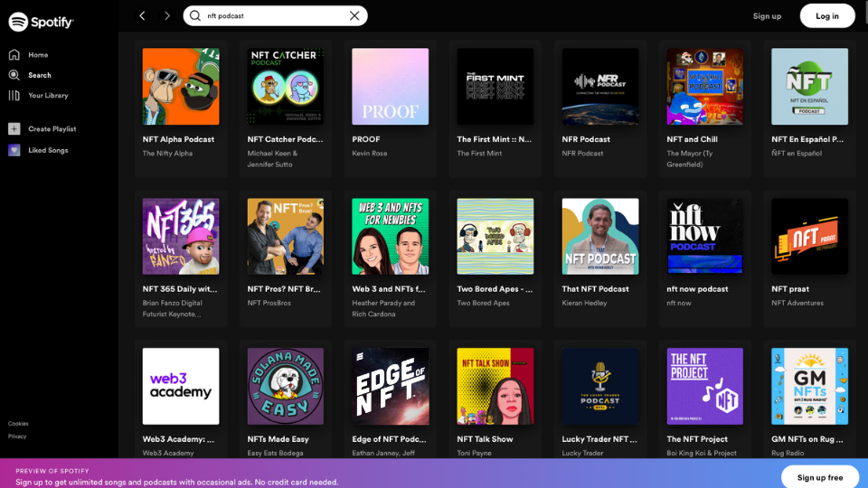Open That NFT Podcast cover art

pos(600,236)
